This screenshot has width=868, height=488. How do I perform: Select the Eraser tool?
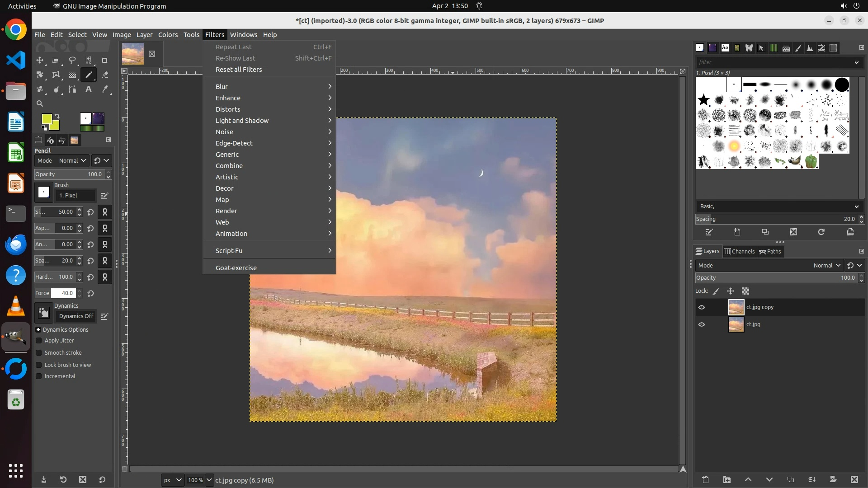pyautogui.click(x=105, y=75)
